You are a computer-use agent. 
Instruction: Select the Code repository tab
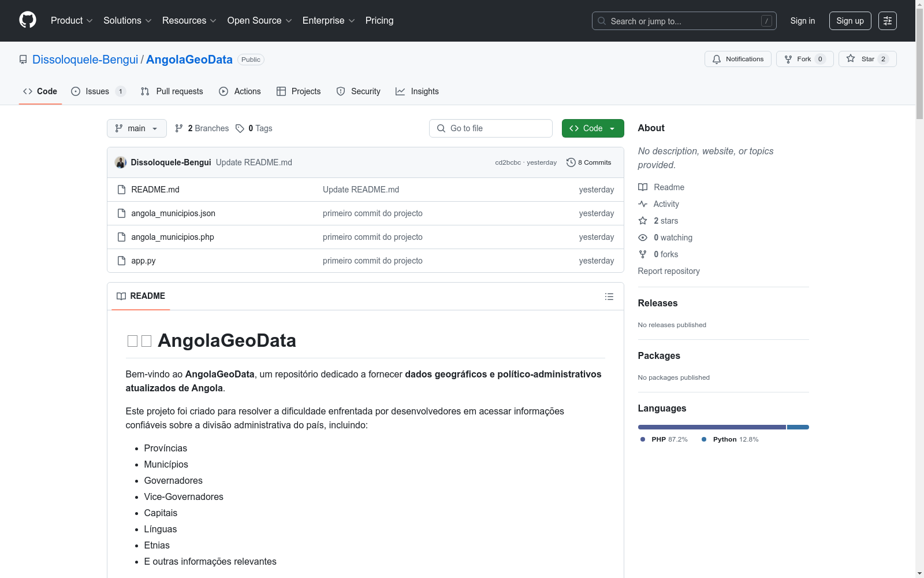[40, 91]
